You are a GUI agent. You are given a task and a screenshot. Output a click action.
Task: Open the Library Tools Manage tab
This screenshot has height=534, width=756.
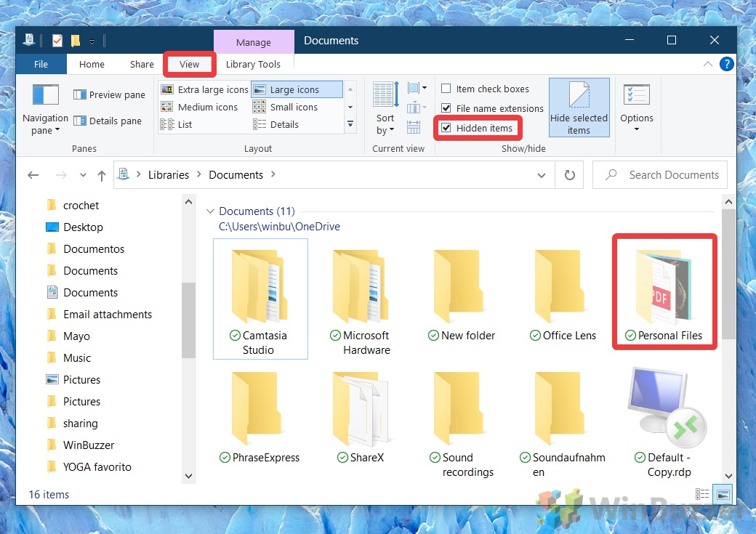[x=254, y=41]
